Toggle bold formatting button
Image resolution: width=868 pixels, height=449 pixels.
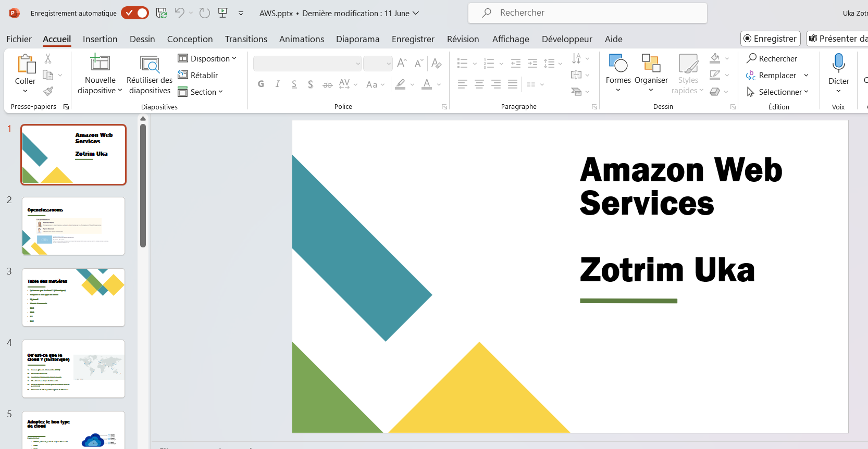click(x=261, y=84)
